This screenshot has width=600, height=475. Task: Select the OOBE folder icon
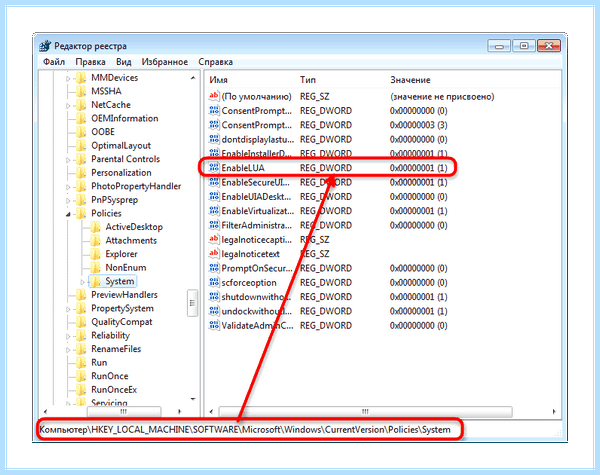[81, 132]
